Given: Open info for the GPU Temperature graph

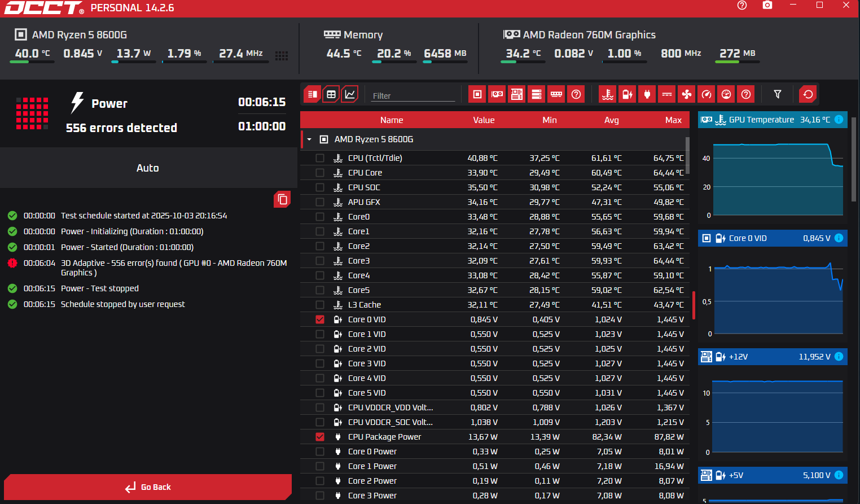Looking at the screenshot, I should coord(839,120).
